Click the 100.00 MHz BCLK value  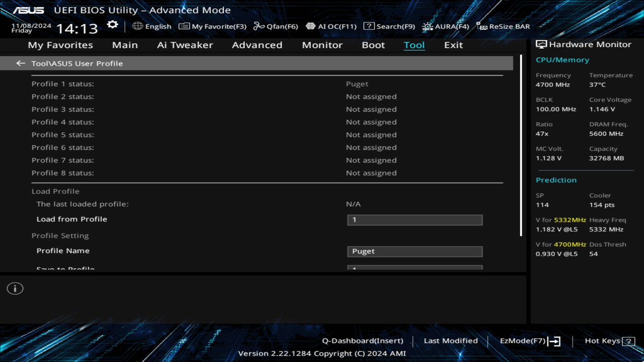[556, 109]
